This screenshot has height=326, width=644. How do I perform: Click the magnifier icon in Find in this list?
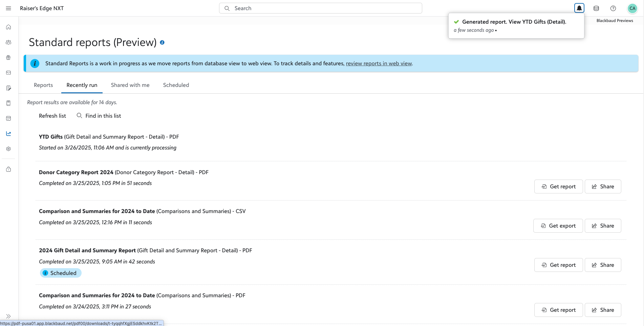click(x=79, y=116)
